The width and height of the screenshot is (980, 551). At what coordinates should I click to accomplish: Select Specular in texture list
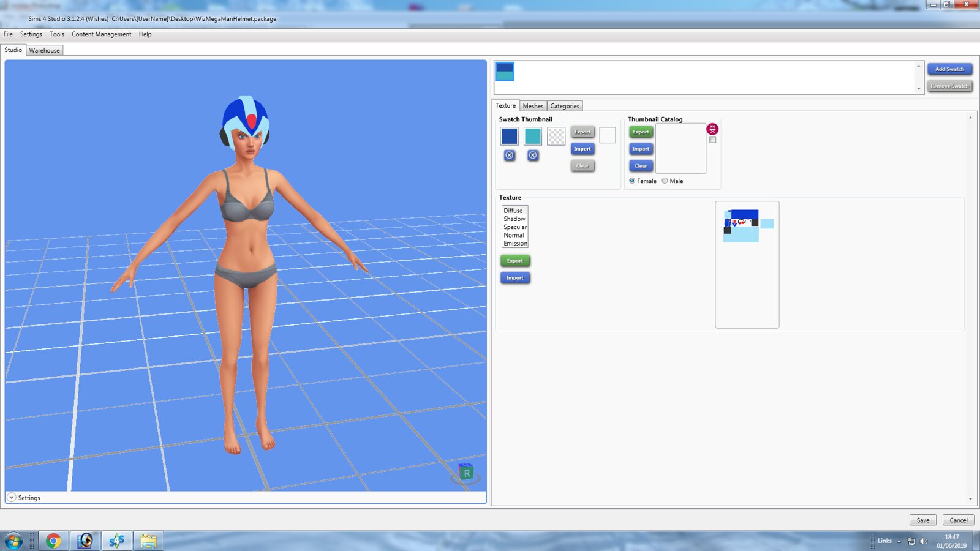[514, 227]
